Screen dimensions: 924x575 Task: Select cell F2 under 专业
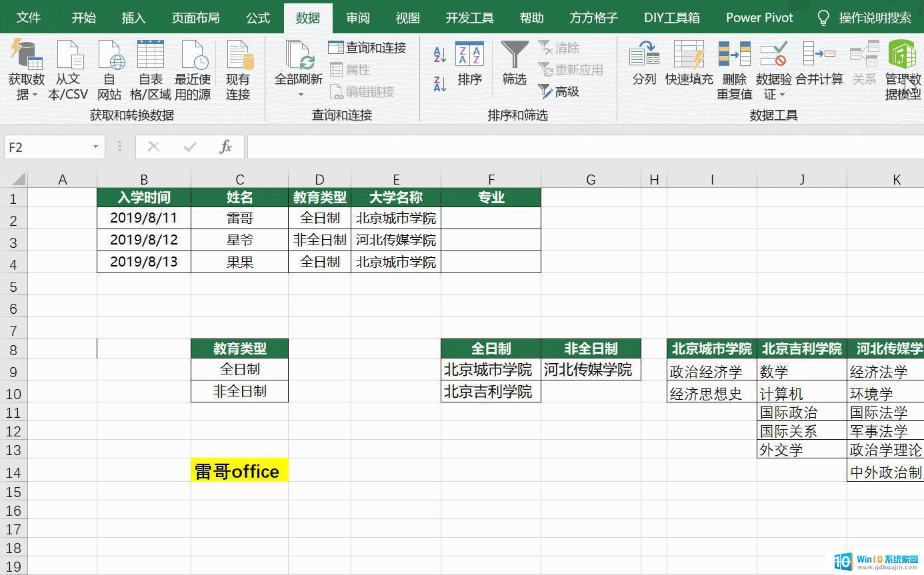point(491,218)
